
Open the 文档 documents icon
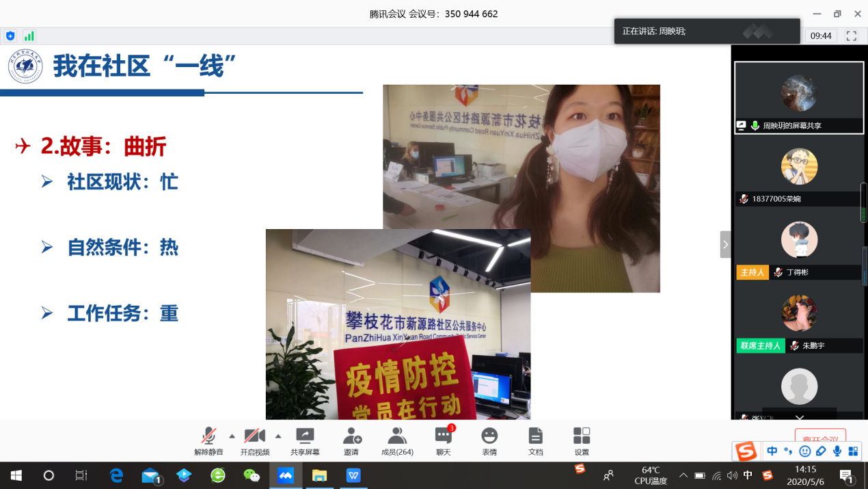[x=536, y=440]
